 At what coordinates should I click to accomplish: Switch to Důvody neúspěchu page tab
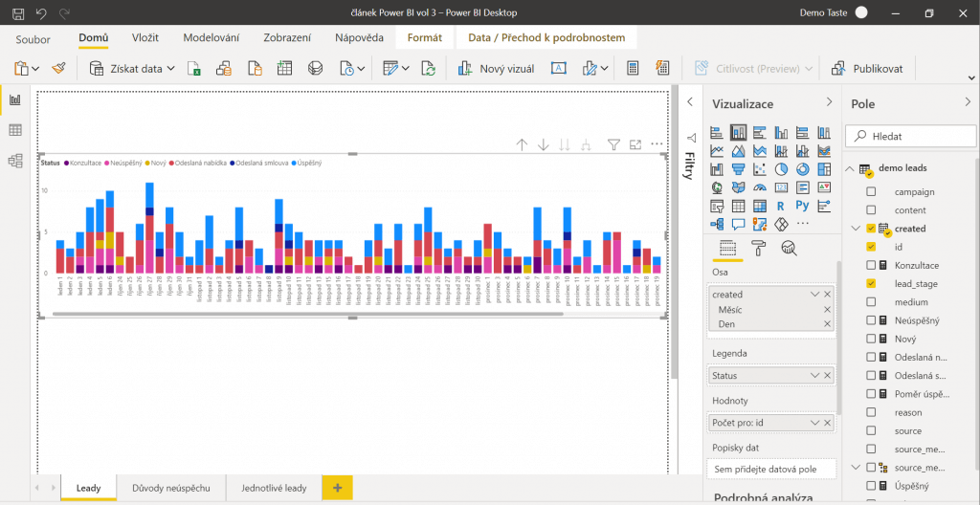click(171, 488)
